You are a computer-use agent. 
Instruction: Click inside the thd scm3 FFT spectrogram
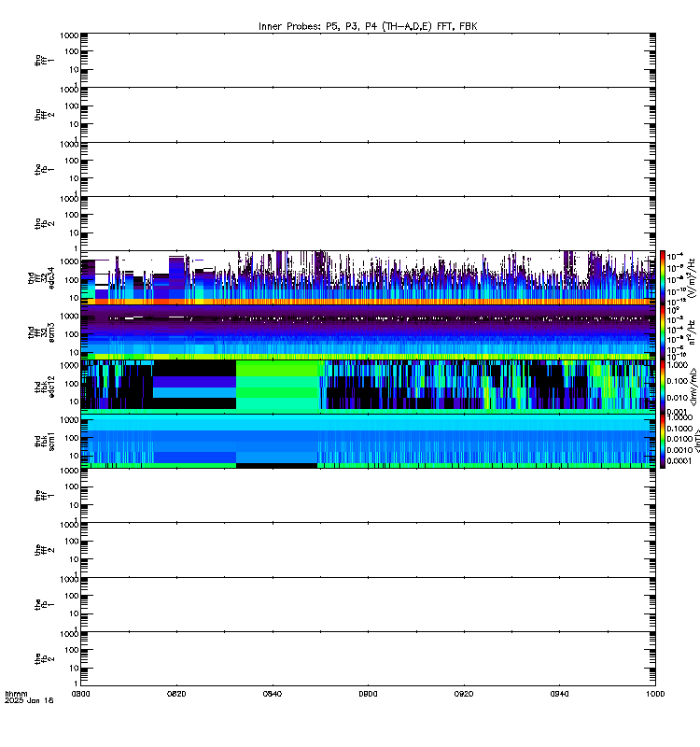tap(368, 332)
